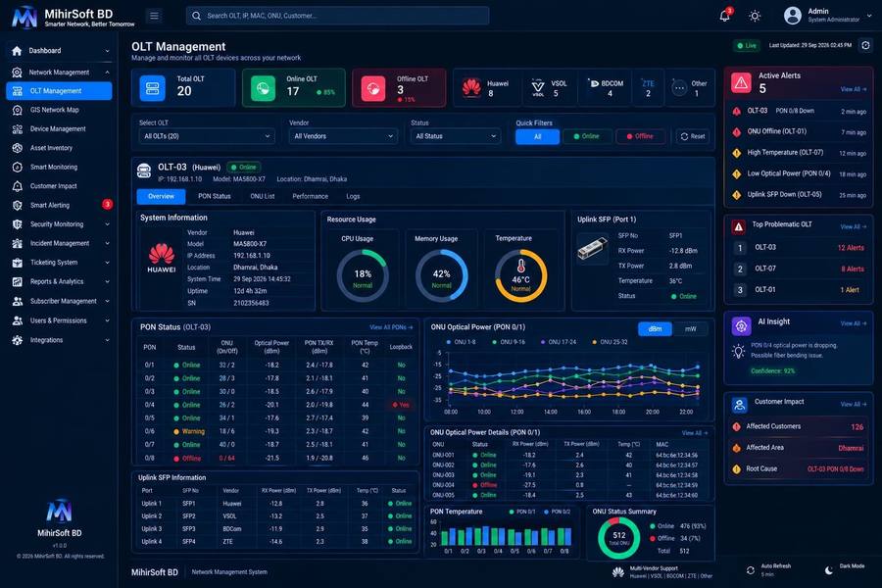Select the Online quick filter
882x588 pixels.
pos(587,136)
